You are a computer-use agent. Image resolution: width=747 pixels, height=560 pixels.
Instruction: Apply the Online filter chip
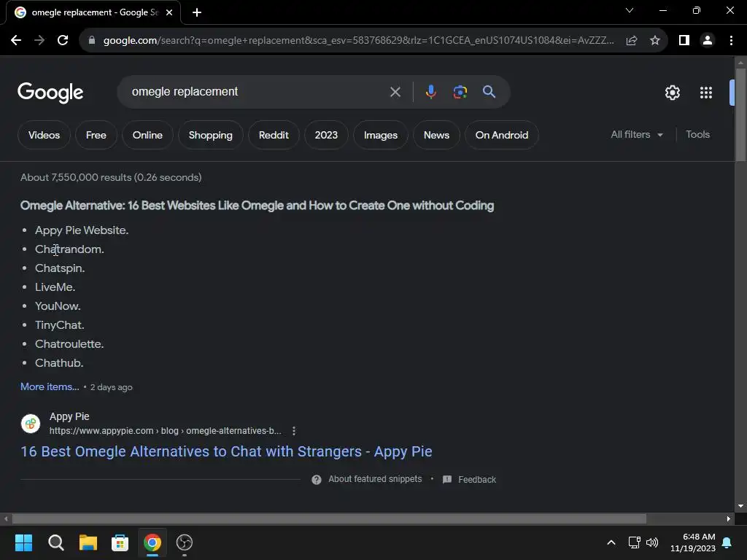pos(147,135)
